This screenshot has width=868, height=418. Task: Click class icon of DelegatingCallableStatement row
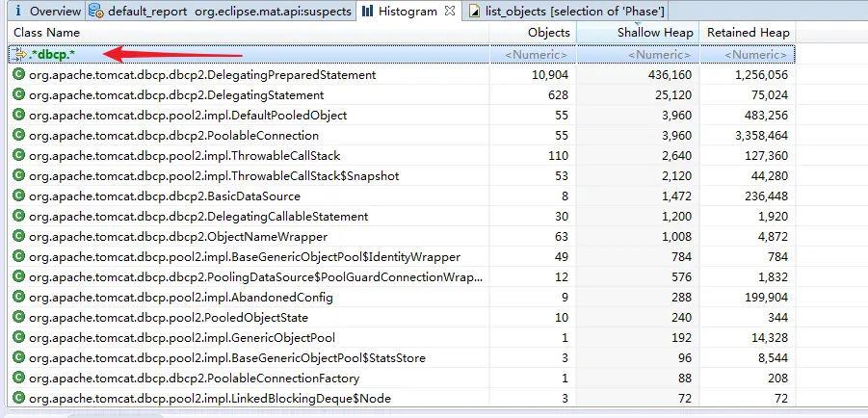(x=19, y=216)
